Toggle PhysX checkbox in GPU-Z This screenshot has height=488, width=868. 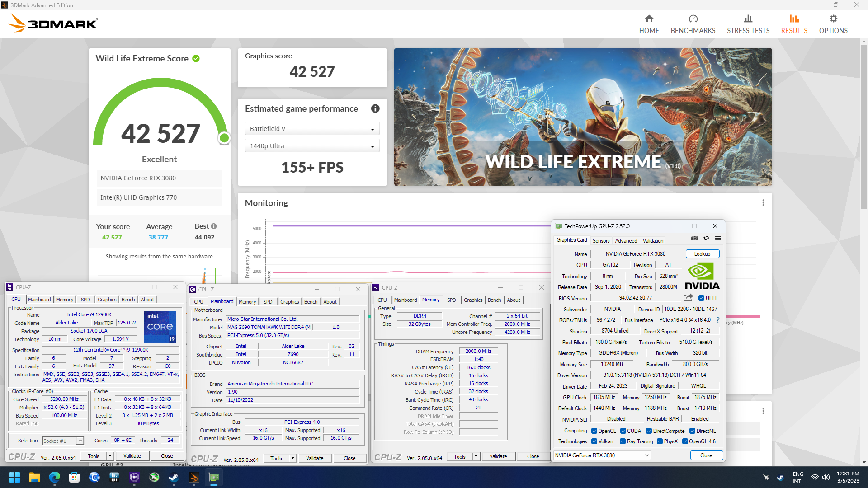pyautogui.click(x=660, y=441)
